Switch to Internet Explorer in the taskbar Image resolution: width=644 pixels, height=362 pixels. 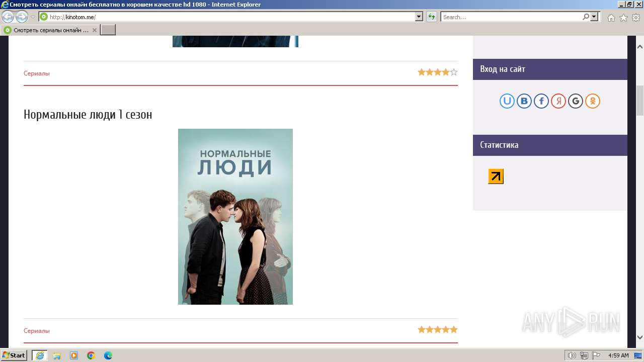(x=40, y=355)
